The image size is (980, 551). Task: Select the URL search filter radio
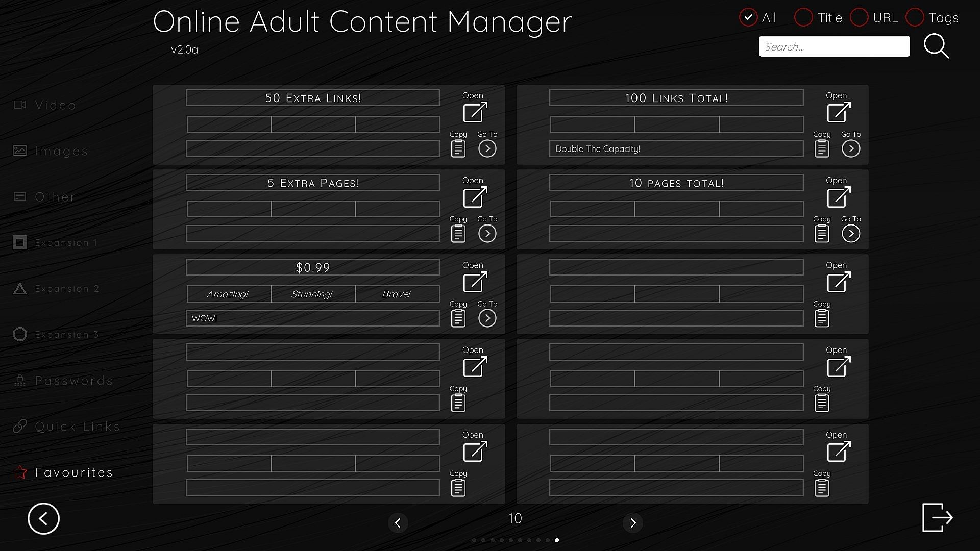[859, 18]
